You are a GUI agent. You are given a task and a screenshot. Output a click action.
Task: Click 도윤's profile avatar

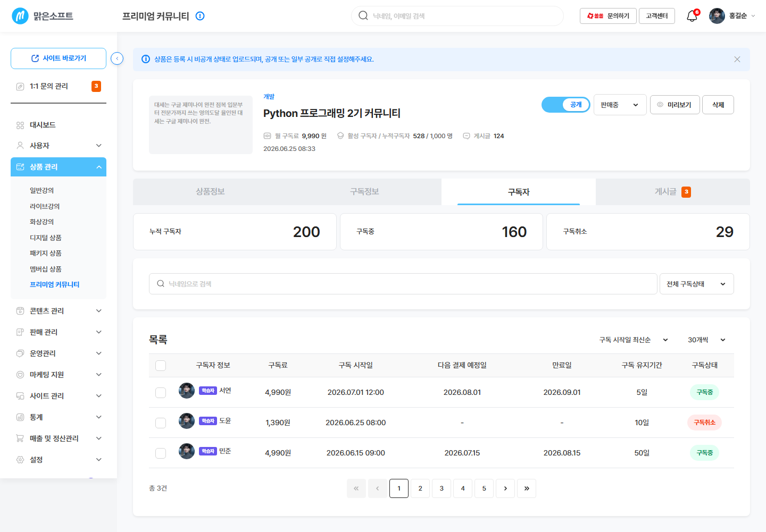tap(187, 421)
